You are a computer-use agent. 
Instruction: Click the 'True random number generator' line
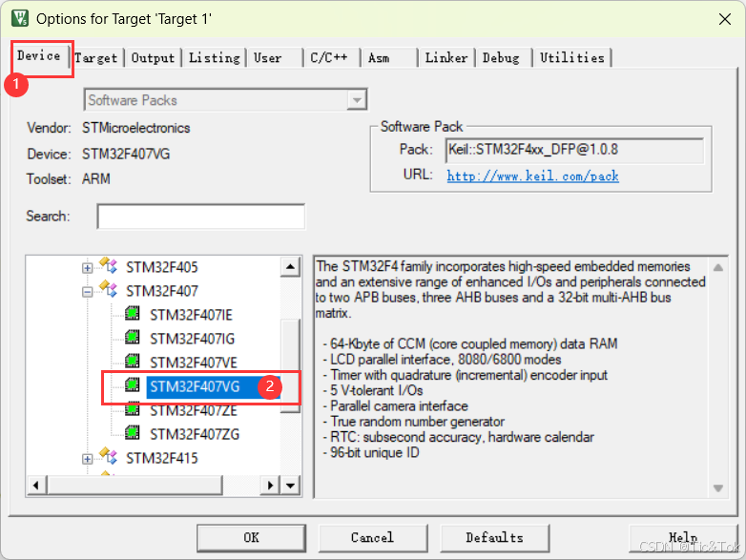point(417,422)
